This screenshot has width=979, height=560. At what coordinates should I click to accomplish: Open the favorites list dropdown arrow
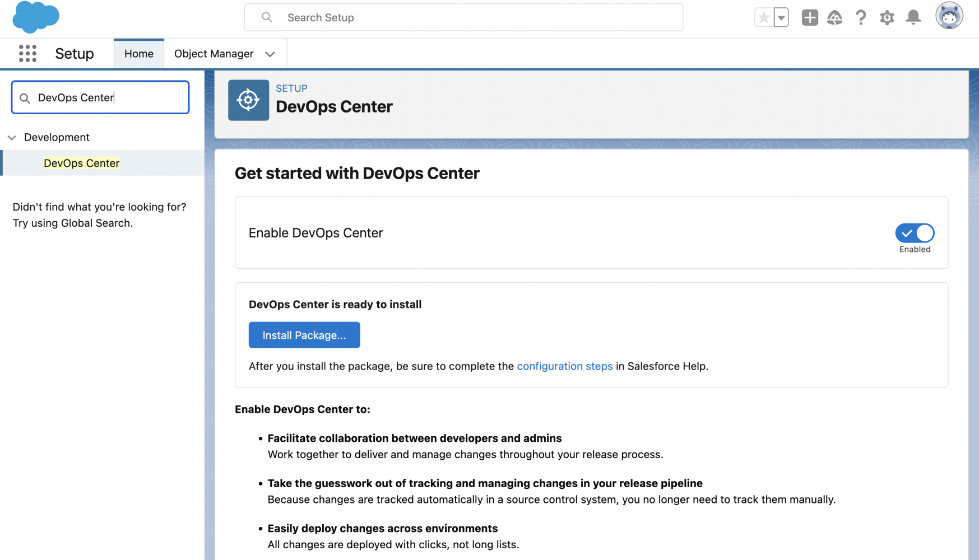pyautogui.click(x=781, y=17)
